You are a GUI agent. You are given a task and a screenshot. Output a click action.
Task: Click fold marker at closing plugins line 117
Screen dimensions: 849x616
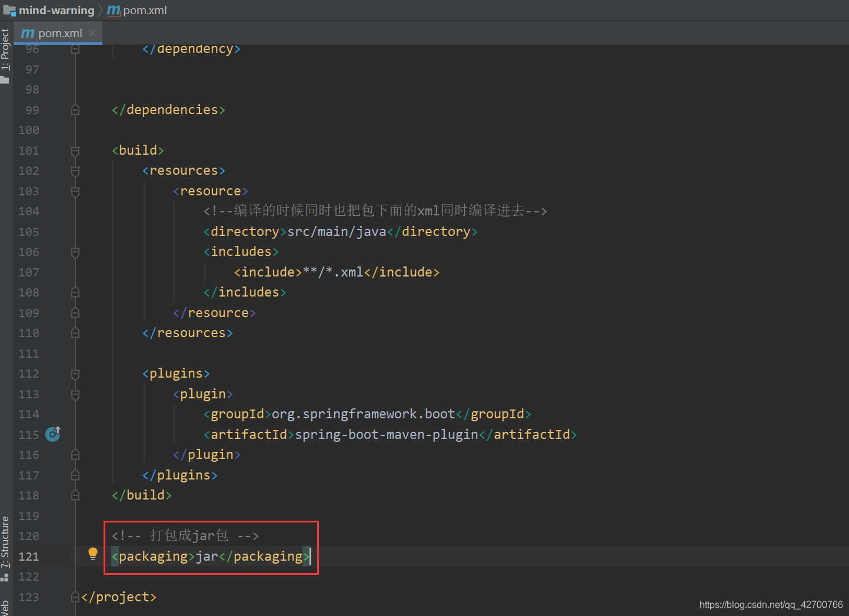(x=75, y=475)
